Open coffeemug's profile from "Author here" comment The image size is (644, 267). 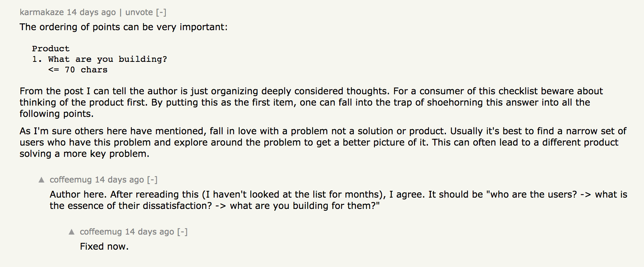coord(70,180)
